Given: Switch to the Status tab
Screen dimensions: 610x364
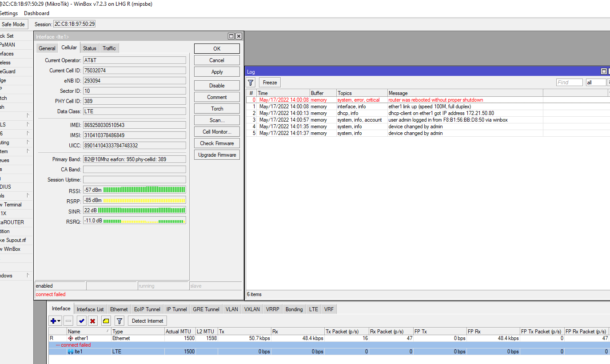Looking at the screenshot, I should [x=89, y=48].
